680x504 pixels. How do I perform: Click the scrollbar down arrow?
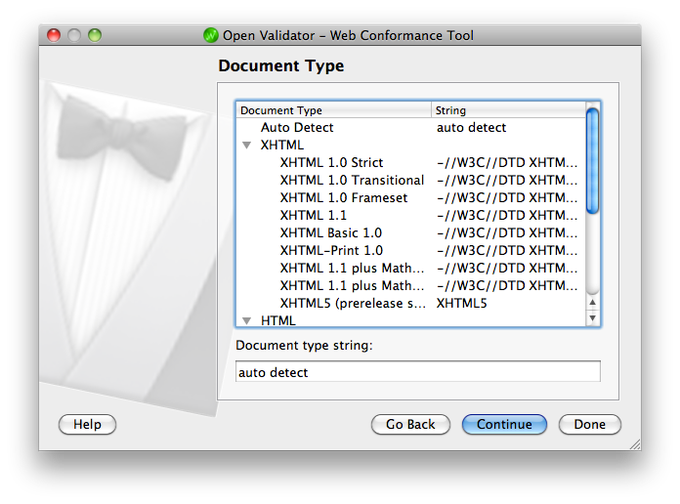592,318
